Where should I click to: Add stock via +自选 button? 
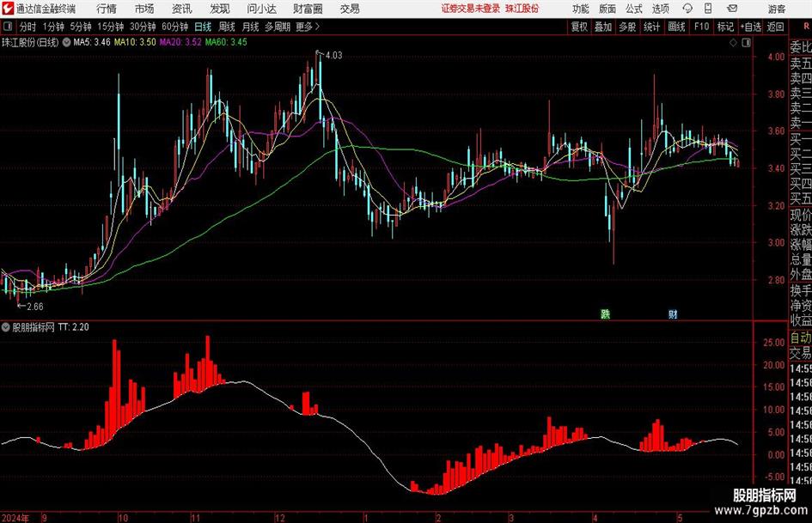coord(751,27)
